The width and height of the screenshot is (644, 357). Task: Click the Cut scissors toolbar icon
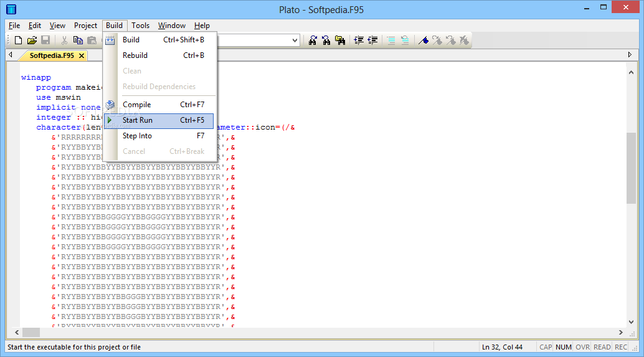64,40
